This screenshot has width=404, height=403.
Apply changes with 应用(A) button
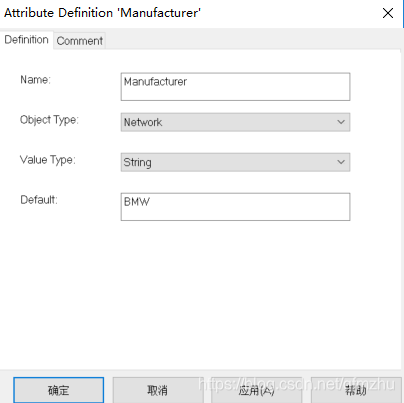tap(257, 390)
